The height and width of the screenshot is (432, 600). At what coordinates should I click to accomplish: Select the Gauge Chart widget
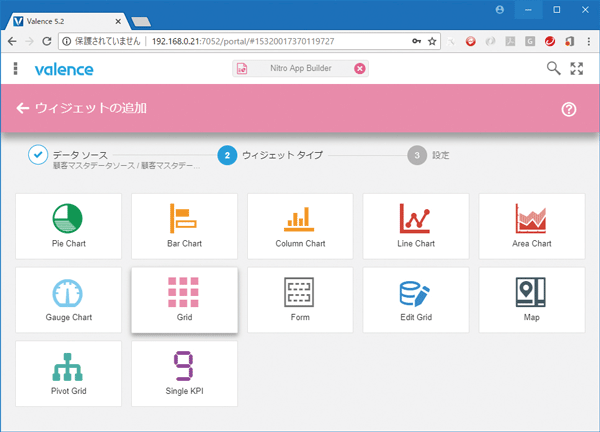click(68, 300)
